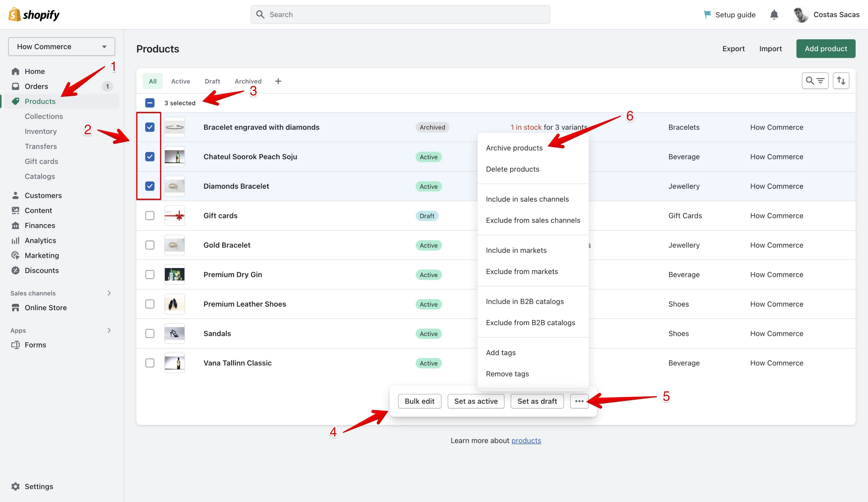Image resolution: width=868 pixels, height=502 pixels.
Task: Open Home via its house icon
Action: click(15, 71)
